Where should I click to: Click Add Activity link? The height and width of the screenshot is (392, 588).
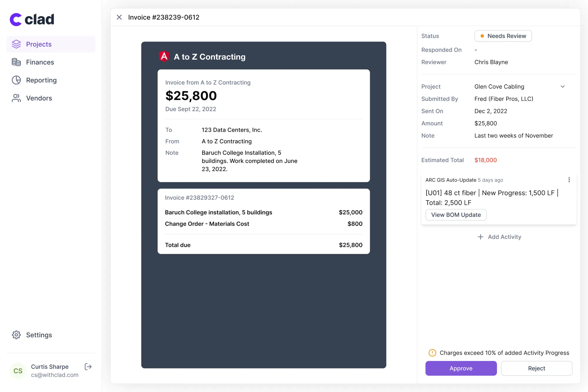point(499,237)
